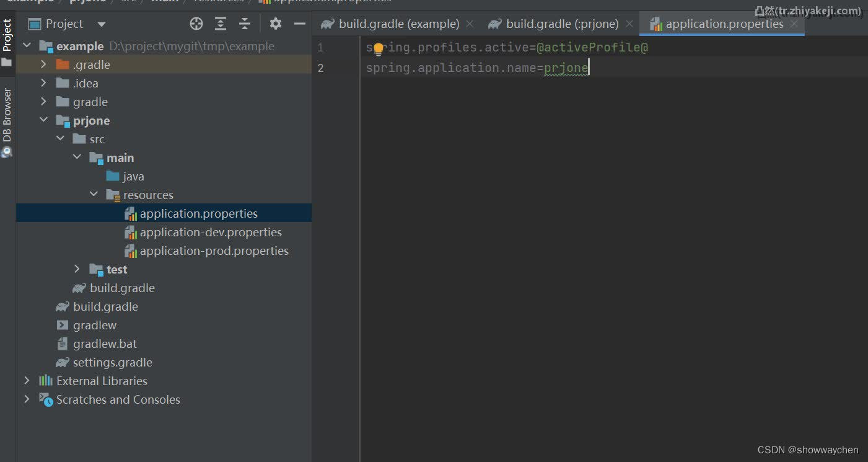Click the resources folder icon
868x462 pixels.
click(113, 195)
